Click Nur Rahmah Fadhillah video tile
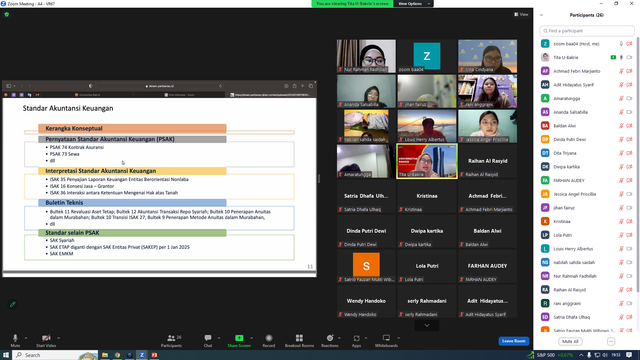The image size is (640, 360). click(x=366, y=56)
